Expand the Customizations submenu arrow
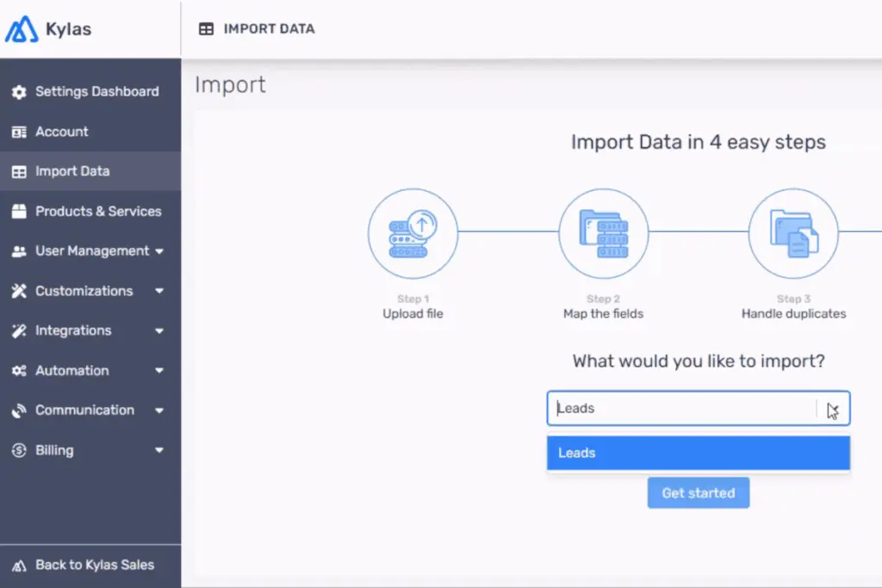The image size is (882, 588). pyautogui.click(x=159, y=291)
